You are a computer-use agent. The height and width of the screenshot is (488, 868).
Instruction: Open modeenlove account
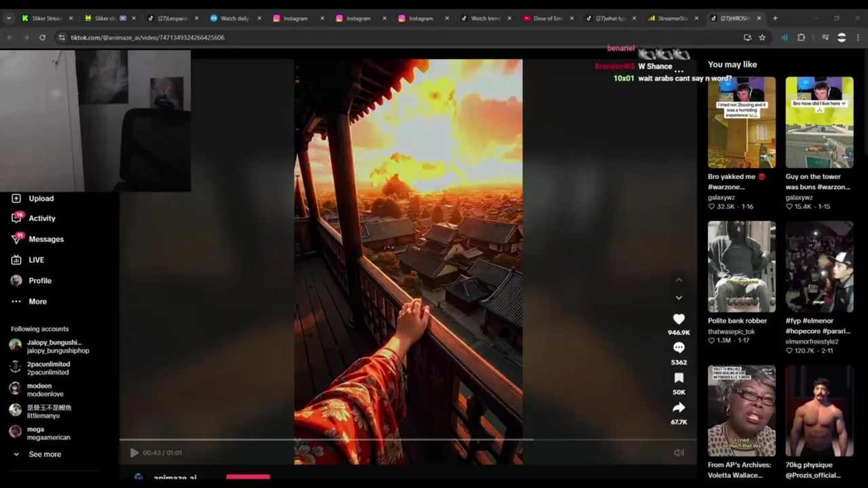[37, 390]
